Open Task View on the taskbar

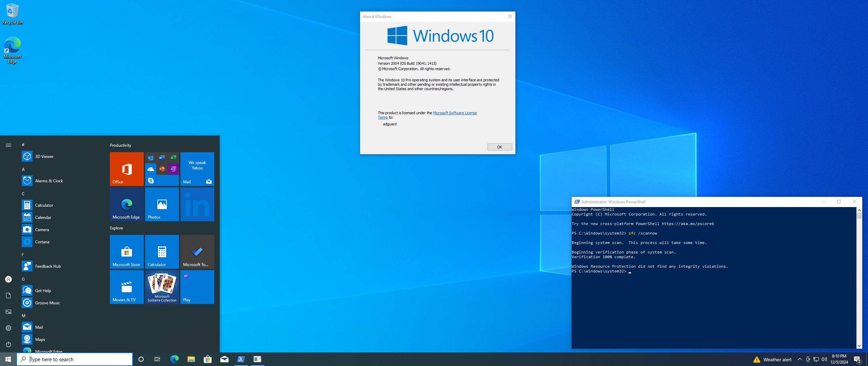pyautogui.click(x=157, y=359)
